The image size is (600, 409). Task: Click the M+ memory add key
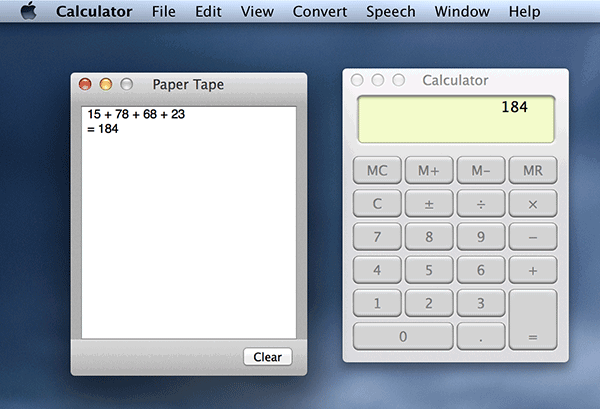pyautogui.click(x=429, y=170)
